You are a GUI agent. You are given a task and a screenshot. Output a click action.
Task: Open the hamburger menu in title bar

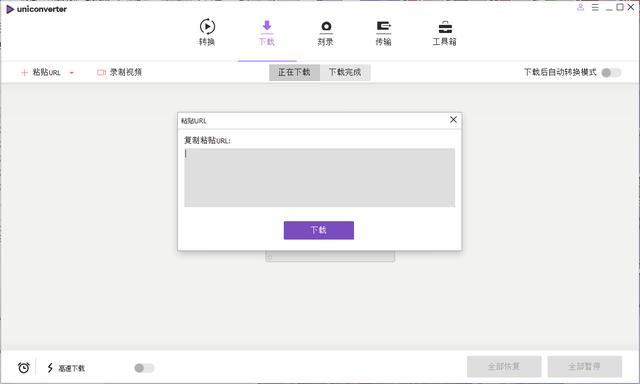[x=595, y=7]
